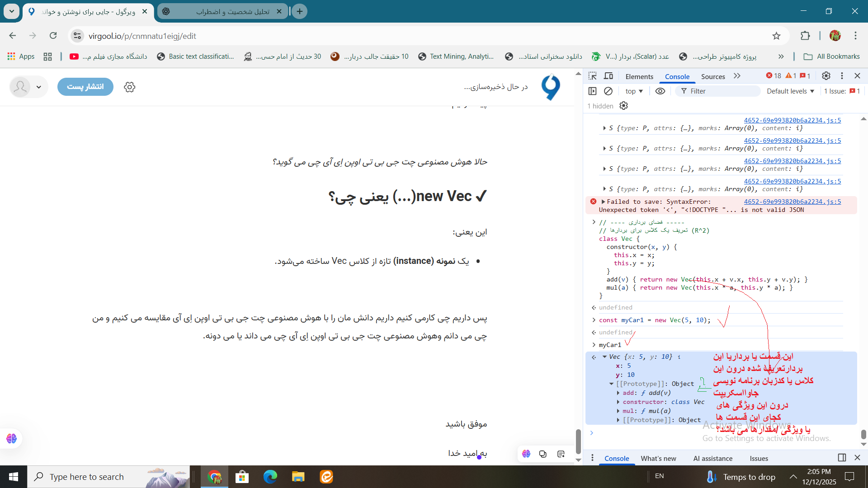Open the browser extensions puzzle icon
The image size is (868, 488).
click(x=805, y=36)
